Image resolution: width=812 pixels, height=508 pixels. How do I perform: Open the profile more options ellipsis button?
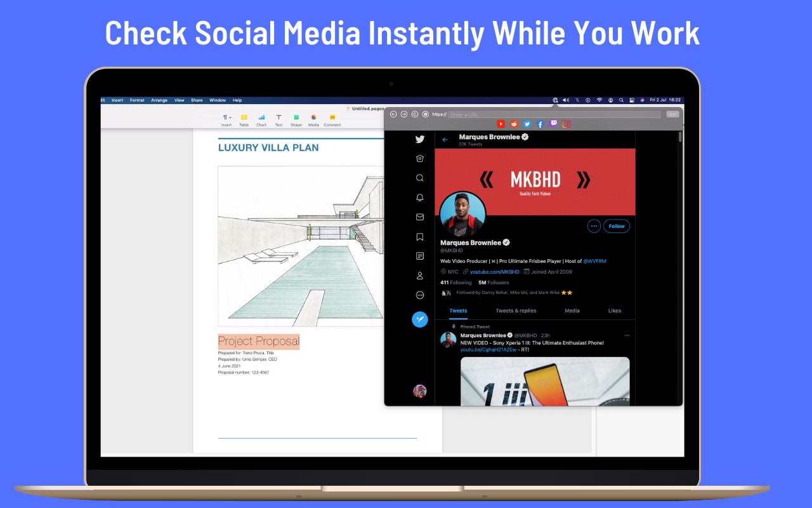click(594, 226)
